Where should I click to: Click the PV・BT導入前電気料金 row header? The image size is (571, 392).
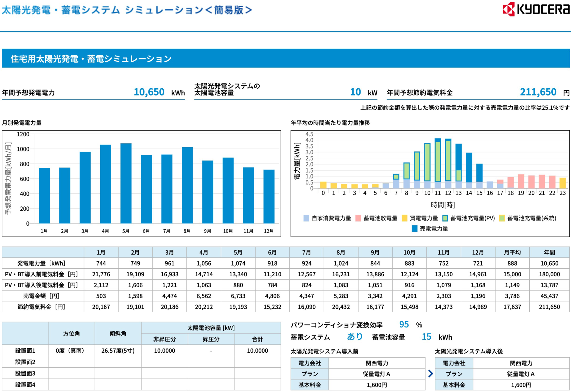tap(43, 274)
